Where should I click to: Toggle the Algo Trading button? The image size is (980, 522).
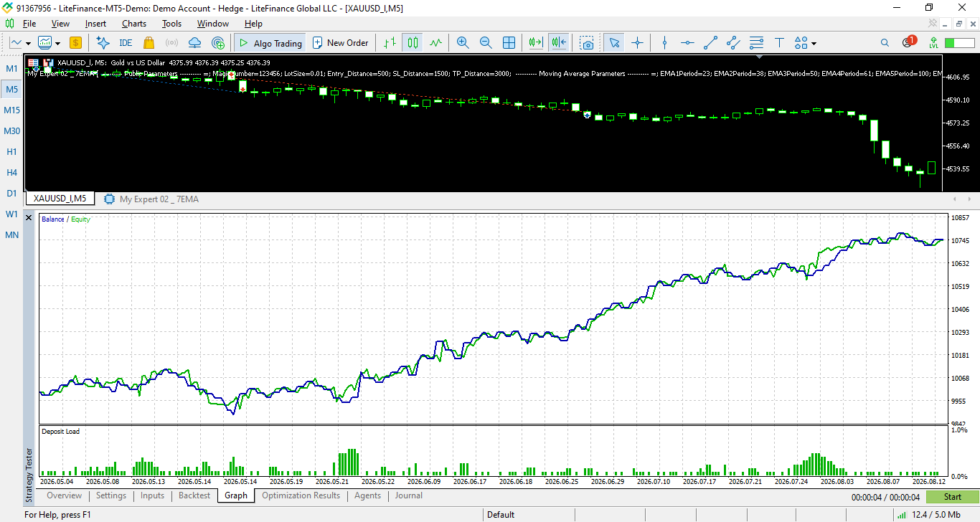coord(270,43)
